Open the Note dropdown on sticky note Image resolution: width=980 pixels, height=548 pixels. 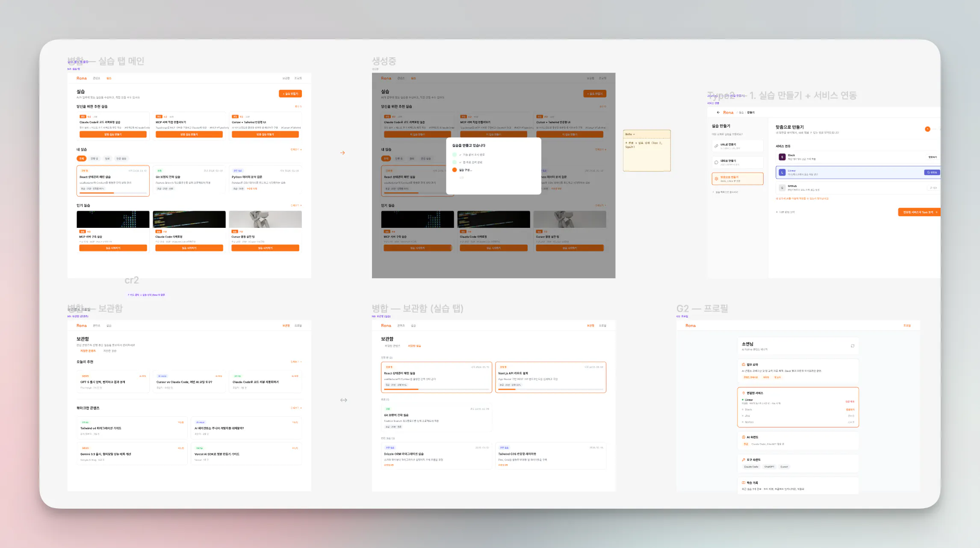(x=630, y=134)
